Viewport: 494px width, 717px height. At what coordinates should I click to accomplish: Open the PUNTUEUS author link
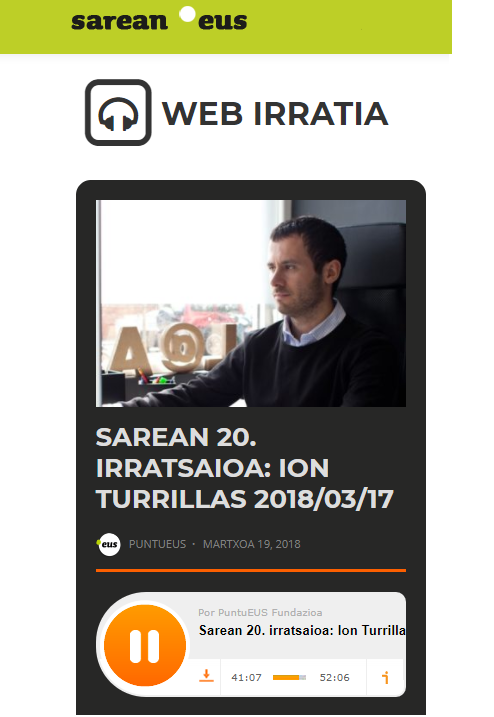click(x=157, y=544)
